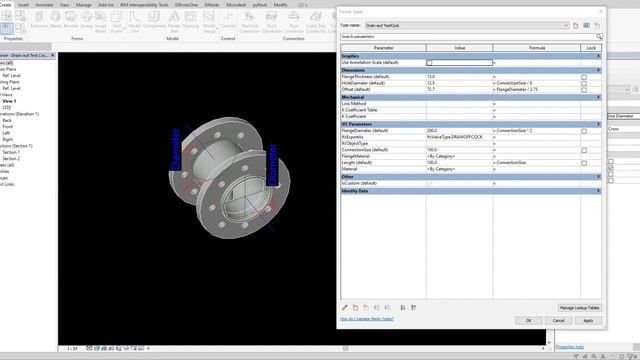Select the Duct Connector tool

pos(271,22)
